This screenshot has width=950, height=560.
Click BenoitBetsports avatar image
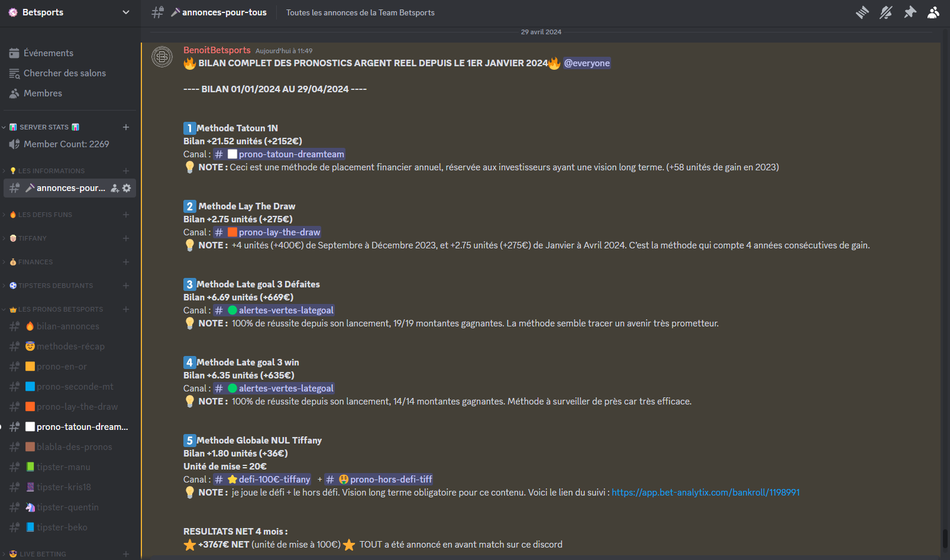click(x=162, y=57)
